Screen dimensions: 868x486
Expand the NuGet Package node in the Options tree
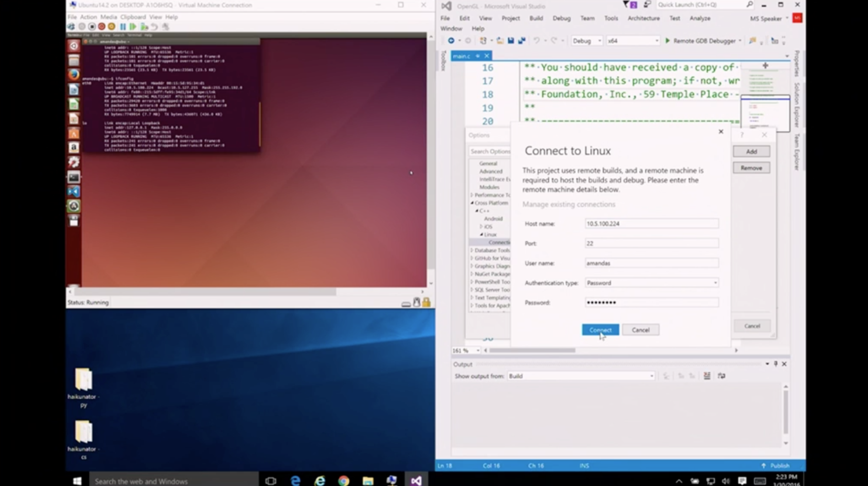(472, 274)
